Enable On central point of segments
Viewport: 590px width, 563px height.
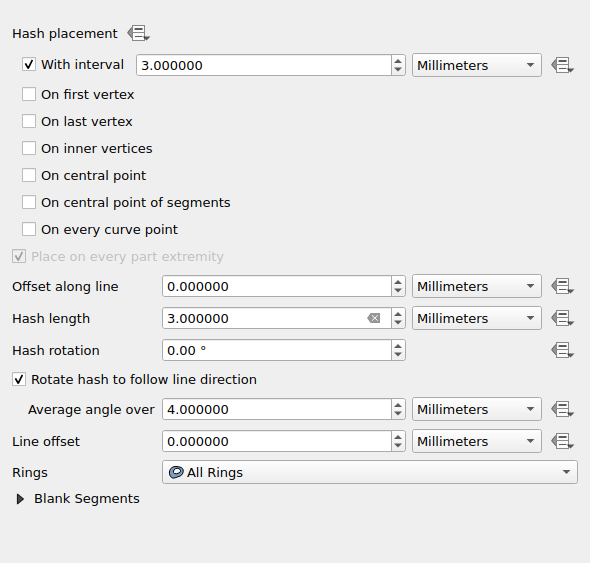[29, 202]
